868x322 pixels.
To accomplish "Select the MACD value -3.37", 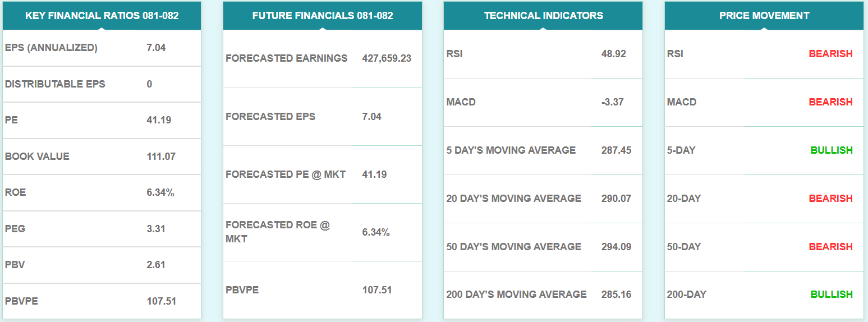I will pos(612,102).
